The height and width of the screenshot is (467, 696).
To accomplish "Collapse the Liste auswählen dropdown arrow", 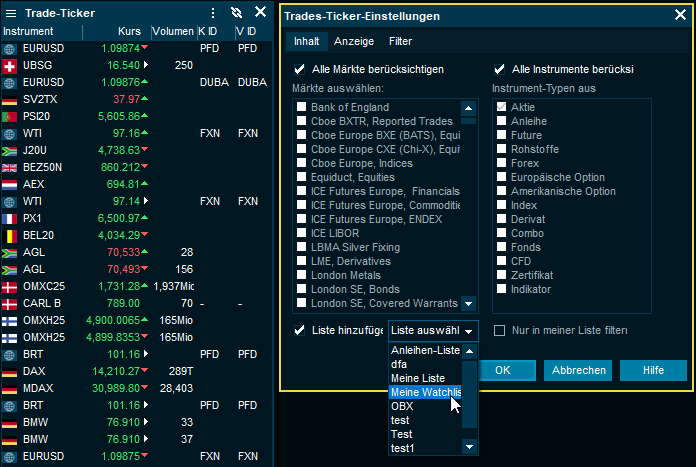I will point(470,330).
